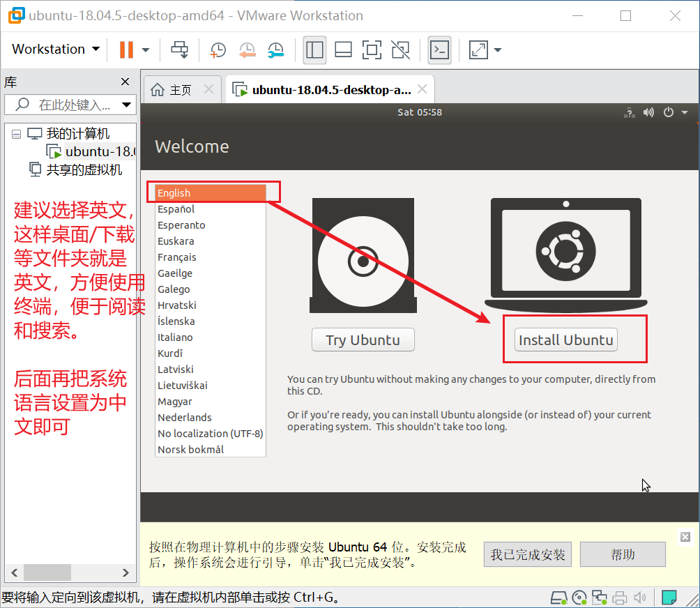Close the 主页 tab
This screenshot has width=700, height=608.
point(208,89)
